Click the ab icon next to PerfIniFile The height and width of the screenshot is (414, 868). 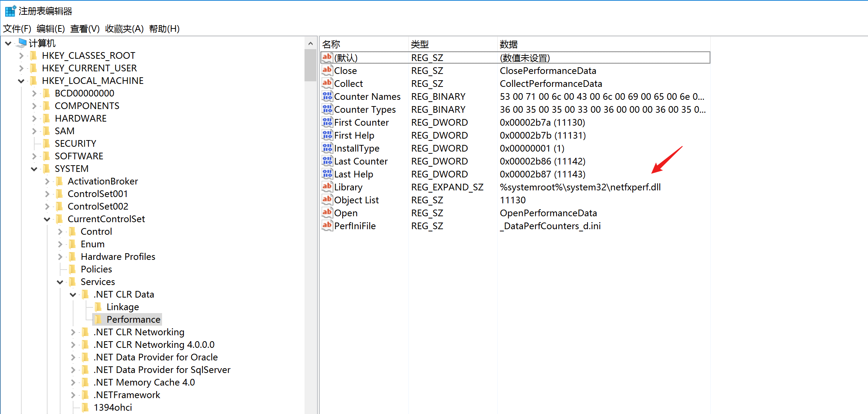[x=327, y=225]
